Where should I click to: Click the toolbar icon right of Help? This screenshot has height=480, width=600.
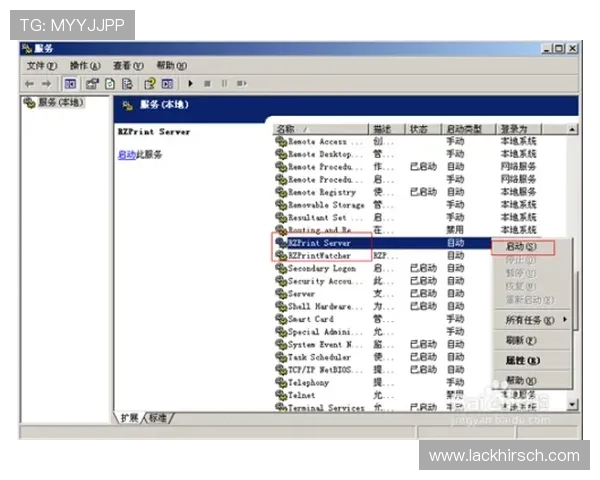tap(167, 83)
